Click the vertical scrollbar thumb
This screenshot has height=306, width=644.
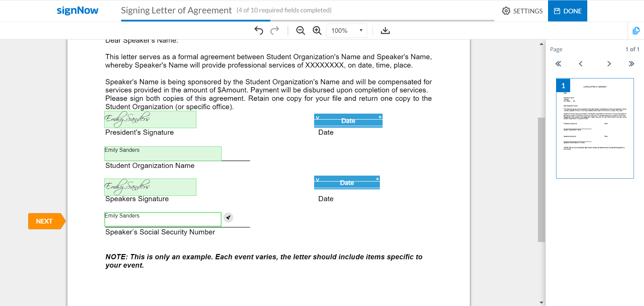coord(541,180)
